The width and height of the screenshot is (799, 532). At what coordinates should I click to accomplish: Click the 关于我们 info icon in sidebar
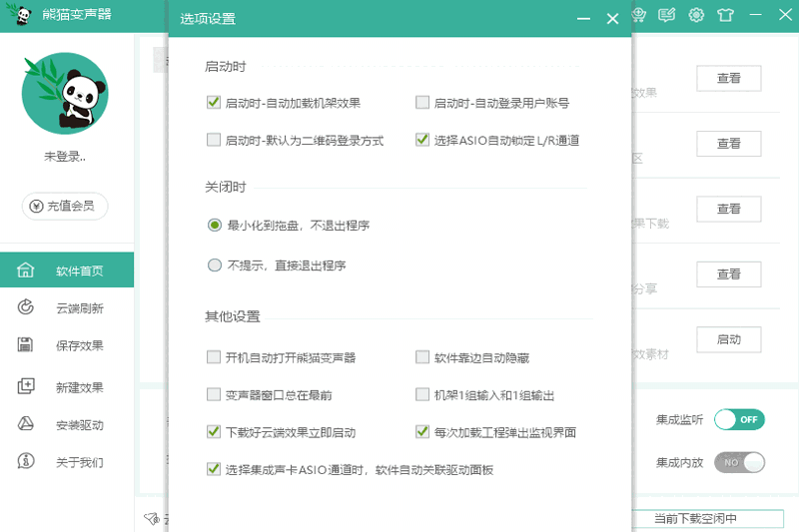(27, 462)
